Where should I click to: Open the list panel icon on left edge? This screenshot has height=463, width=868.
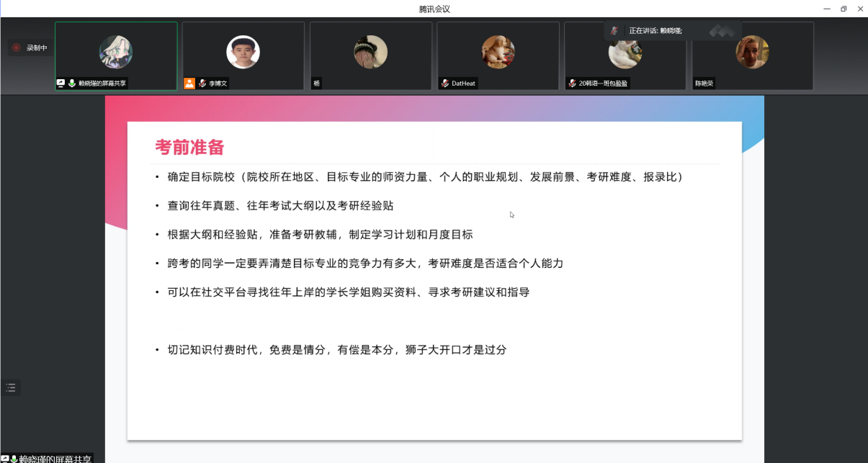tap(11, 387)
